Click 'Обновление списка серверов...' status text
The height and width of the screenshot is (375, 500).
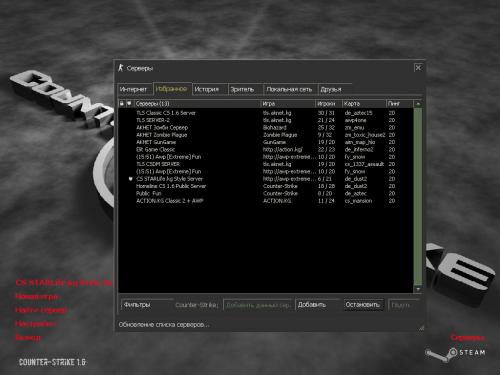click(164, 325)
